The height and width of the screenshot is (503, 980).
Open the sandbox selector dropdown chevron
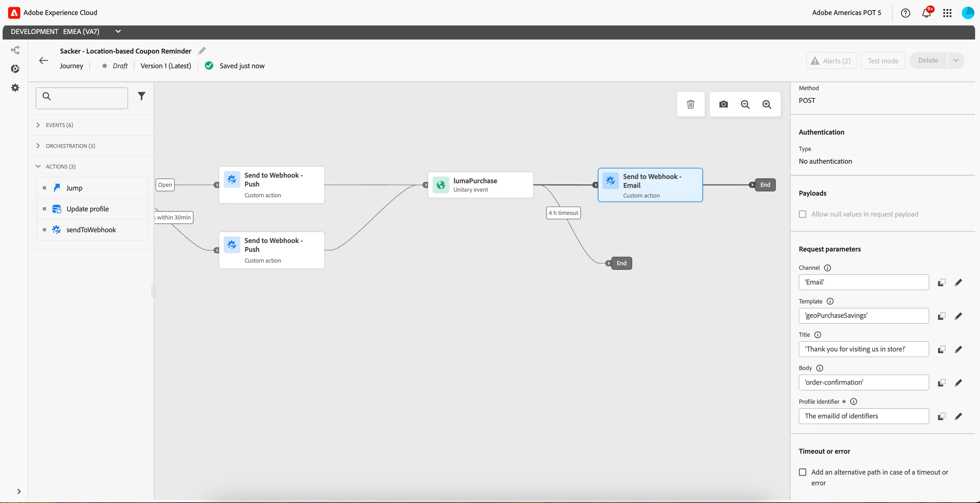tap(118, 32)
